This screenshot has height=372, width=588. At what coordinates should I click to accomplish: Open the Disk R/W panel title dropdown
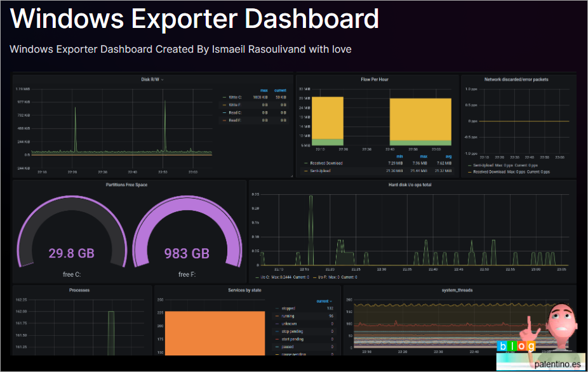152,79
